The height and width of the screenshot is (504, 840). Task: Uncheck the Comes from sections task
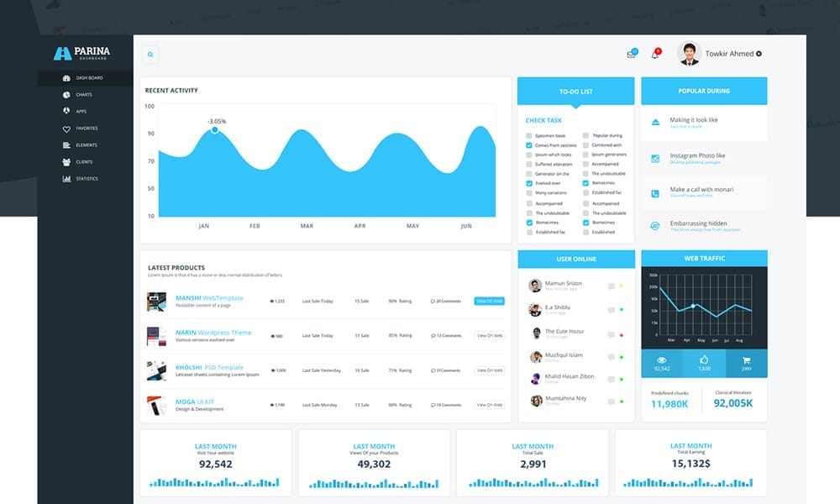529,145
